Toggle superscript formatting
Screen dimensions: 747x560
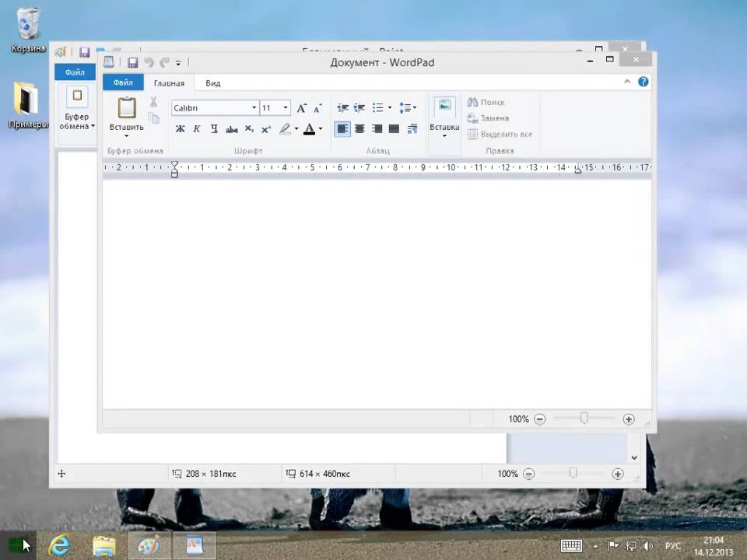pos(266,128)
